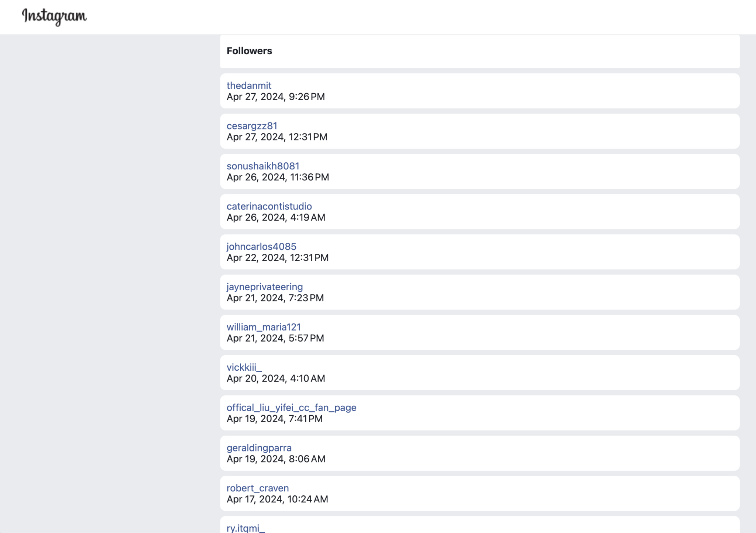Open the profile of caterinacontistudio

pos(269,206)
